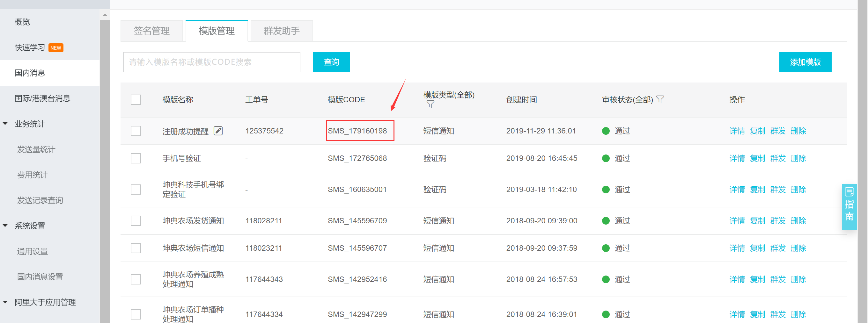Click 复制 for 坤典科技手机号绑定验证 template
Image resolution: width=868 pixels, height=323 pixels.
point(757,190)
